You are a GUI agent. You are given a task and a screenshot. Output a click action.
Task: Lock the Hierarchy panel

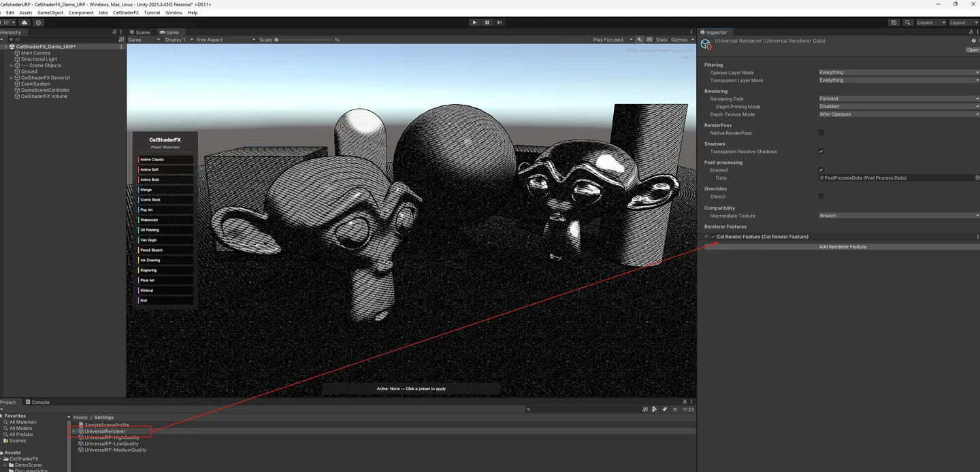(x=114, y=32)
